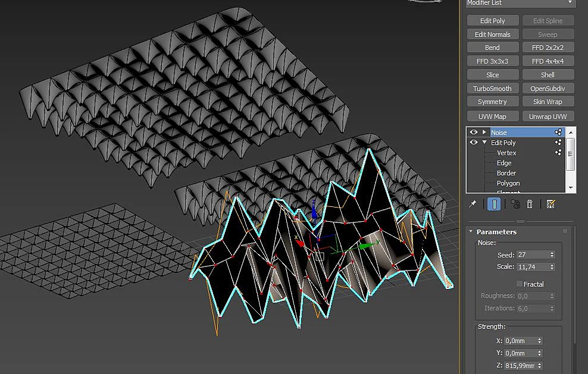Click the Unwrap UVW button
The width and height of the screenshot is (588, 374).
click(548, 116)
